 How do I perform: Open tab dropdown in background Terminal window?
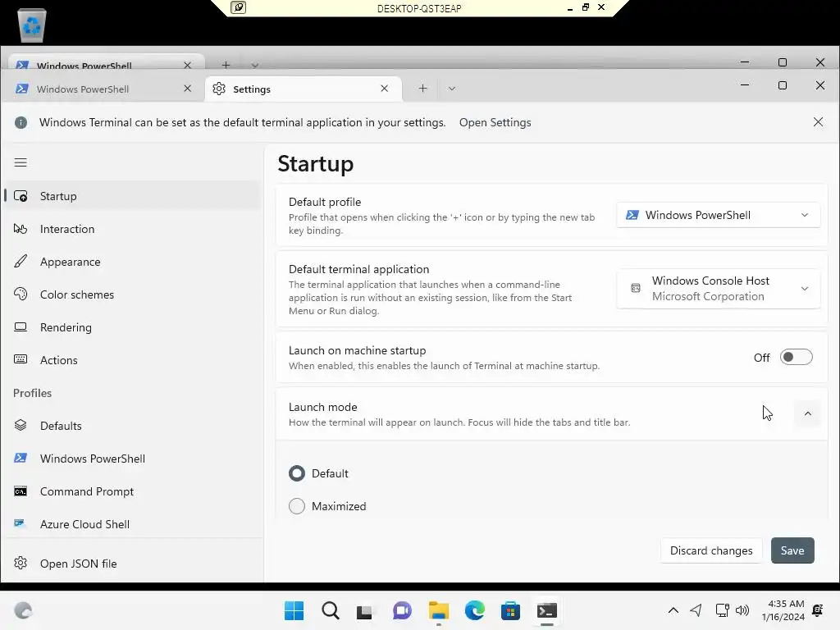tap(254, 66)
